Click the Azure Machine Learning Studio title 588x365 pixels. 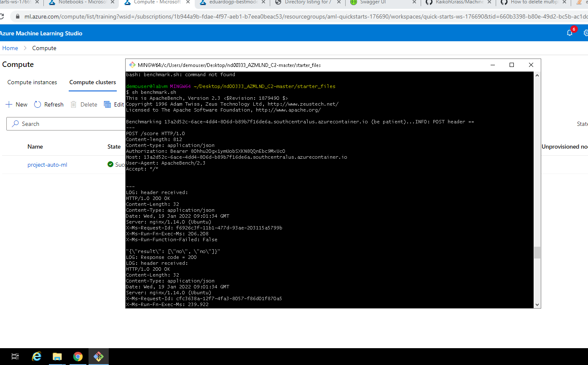(41, 33)
